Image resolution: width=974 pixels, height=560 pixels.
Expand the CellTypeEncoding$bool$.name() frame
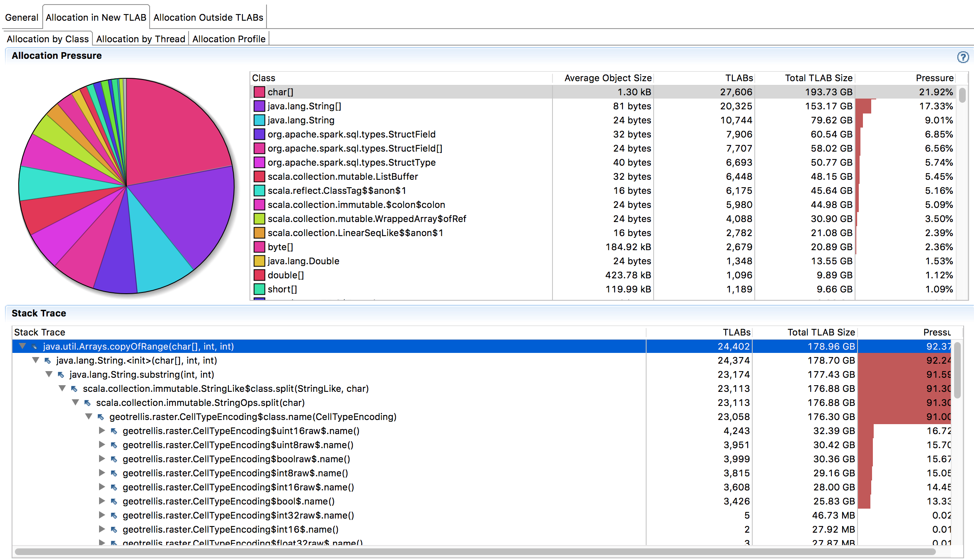point(102,501)
